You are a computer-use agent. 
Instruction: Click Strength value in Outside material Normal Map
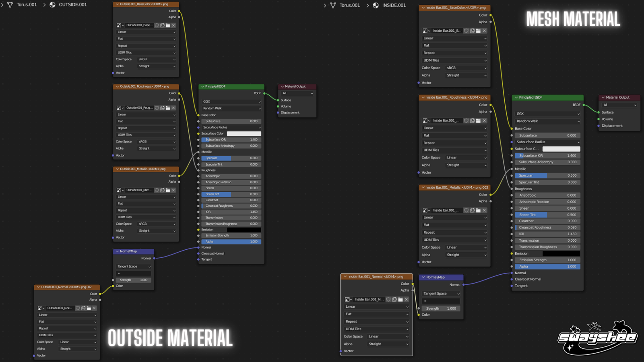133,280
